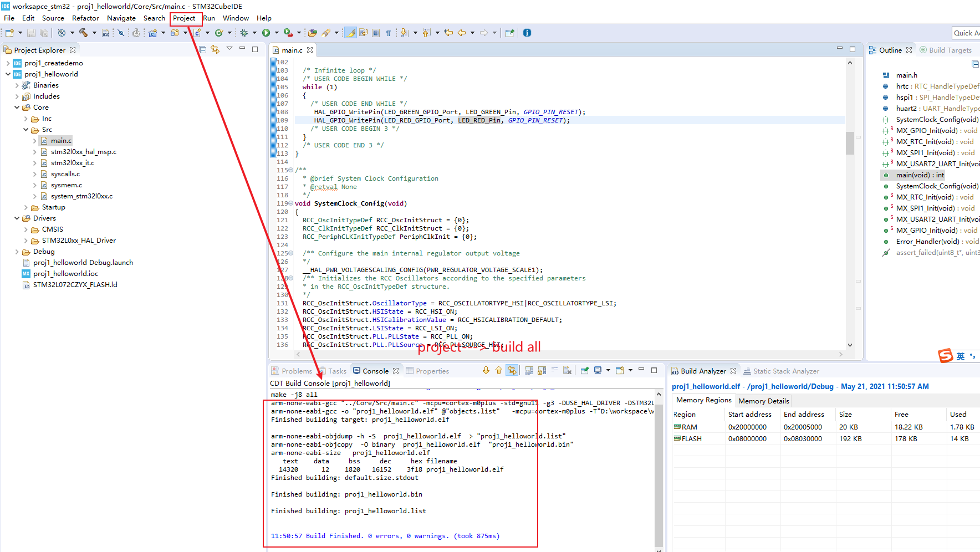Image resolution: width=980 pixels, height=552 pixels.
Task: Click console Show Previous Error up arrow
Action: (499, 370)
